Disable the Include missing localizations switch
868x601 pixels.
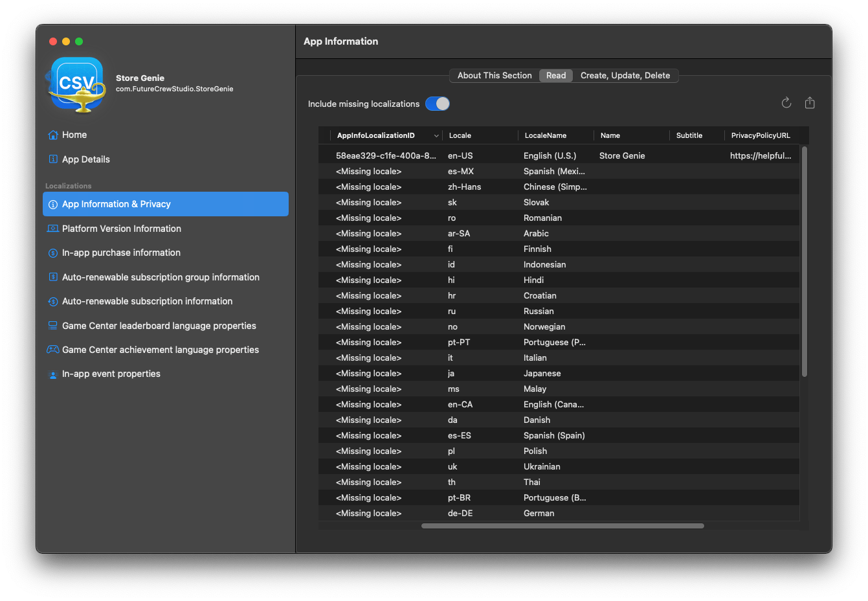point(438,104)
